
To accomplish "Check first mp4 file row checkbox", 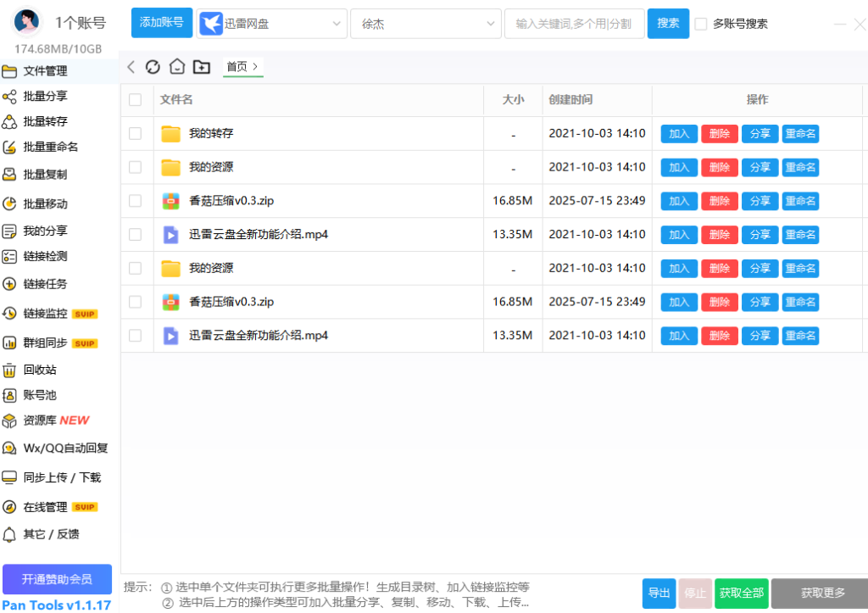I will click(135, 235).
